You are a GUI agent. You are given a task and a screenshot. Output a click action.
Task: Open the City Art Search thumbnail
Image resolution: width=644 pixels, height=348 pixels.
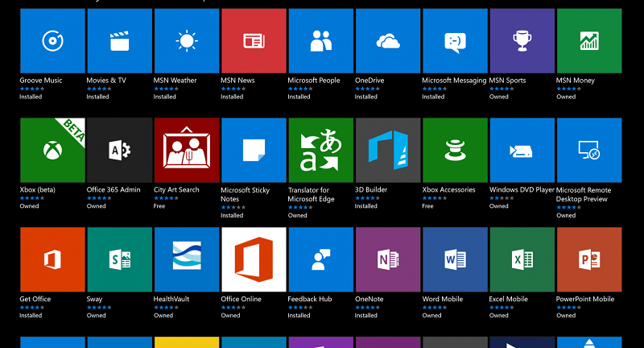pos(186,150)
